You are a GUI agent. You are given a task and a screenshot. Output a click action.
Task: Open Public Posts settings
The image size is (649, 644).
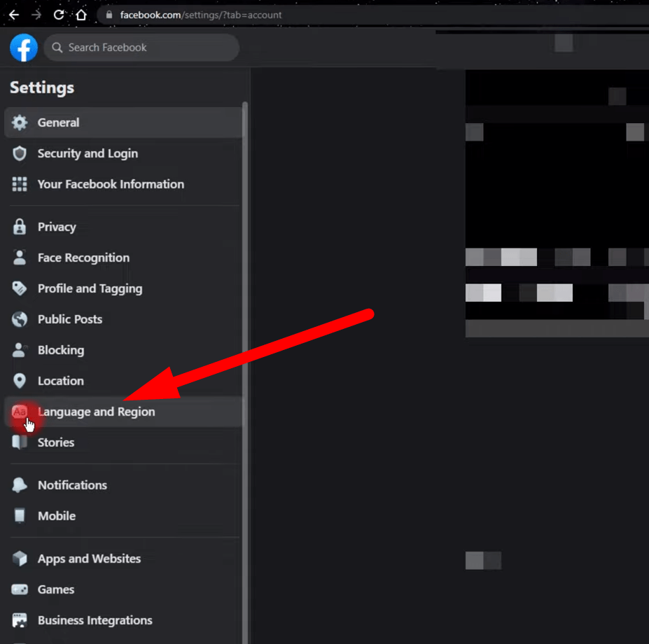pos(123,319)
